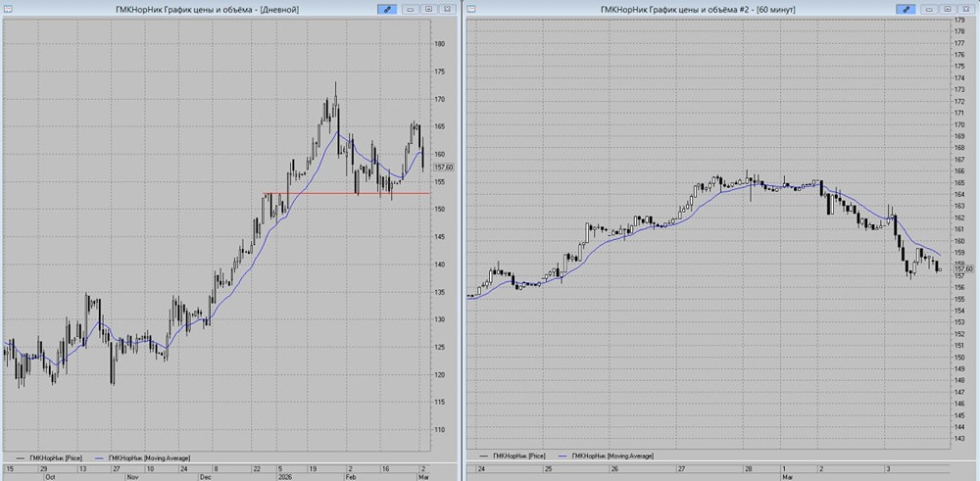Click the date 28 on the 60-minute time axis
The width and height of the screenshot is (980, 481).
(748, 468)
